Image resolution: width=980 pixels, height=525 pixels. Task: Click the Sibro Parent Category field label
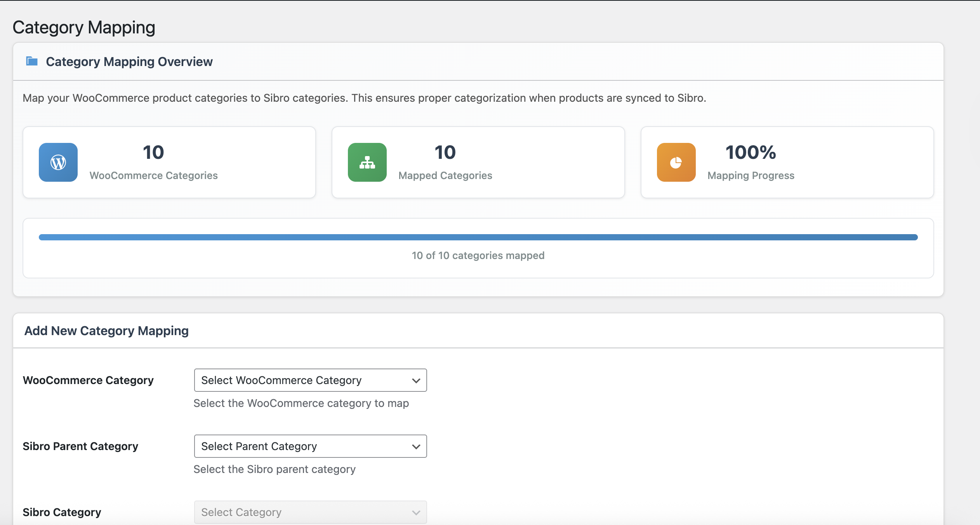80,446
